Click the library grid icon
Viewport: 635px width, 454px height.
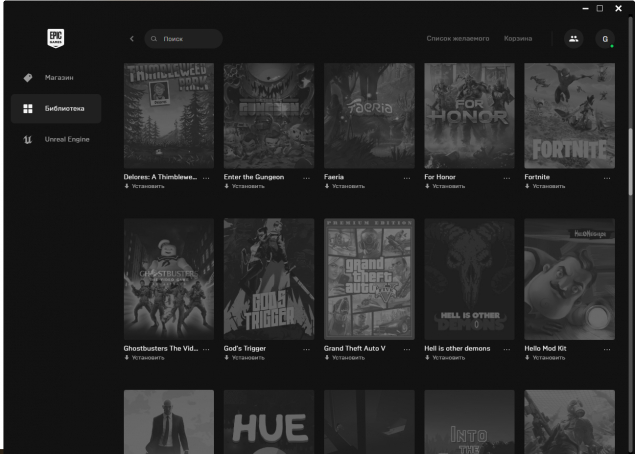click(x=28, y=109)
